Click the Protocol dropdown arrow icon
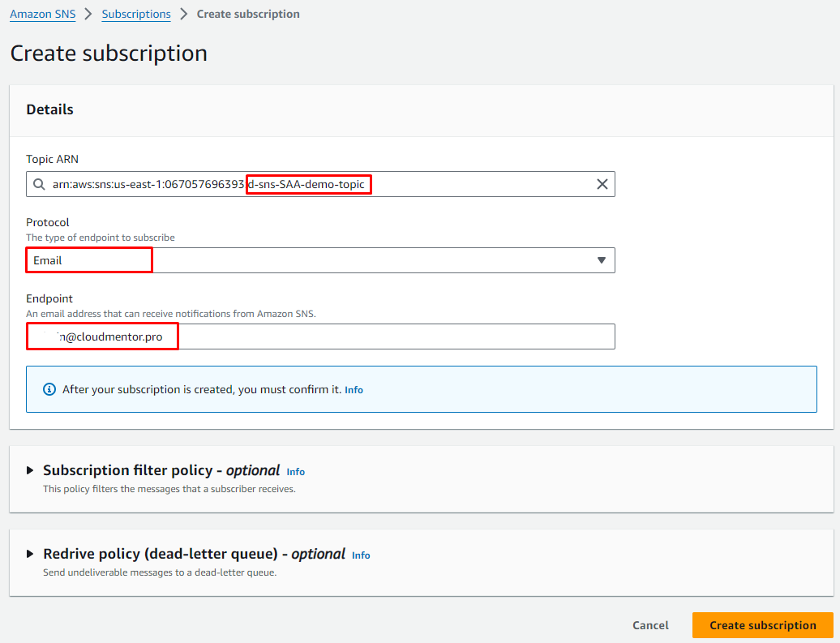The width and height of the screenshot is (840, 643). pyautogui.click(x=601, y=260)
